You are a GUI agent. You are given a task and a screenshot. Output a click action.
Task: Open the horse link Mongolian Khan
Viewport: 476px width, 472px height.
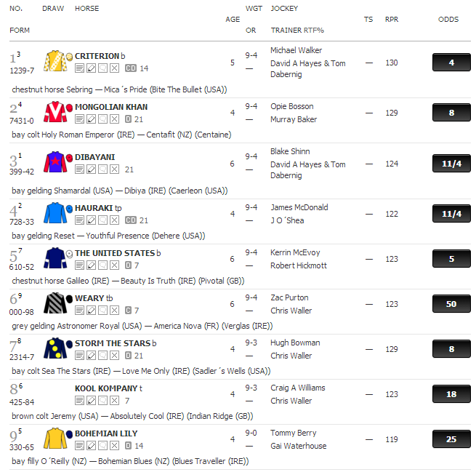[111, 107]
